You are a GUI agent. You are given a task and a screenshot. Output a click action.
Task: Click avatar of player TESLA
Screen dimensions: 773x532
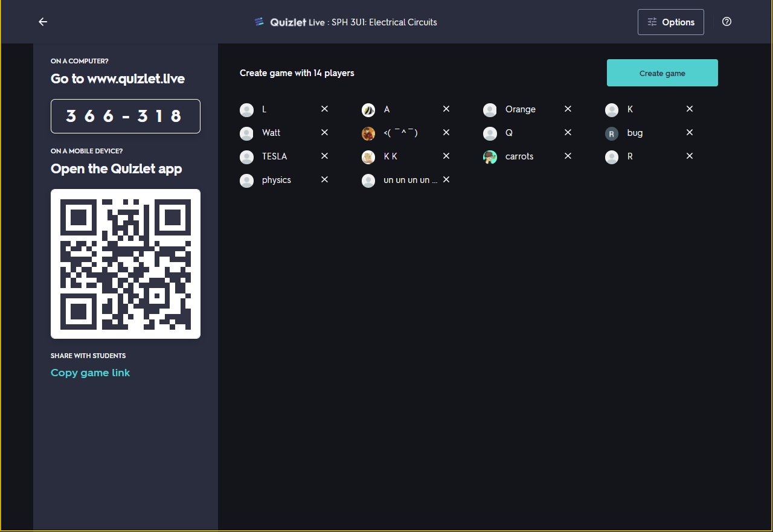[x=246, y=157]
